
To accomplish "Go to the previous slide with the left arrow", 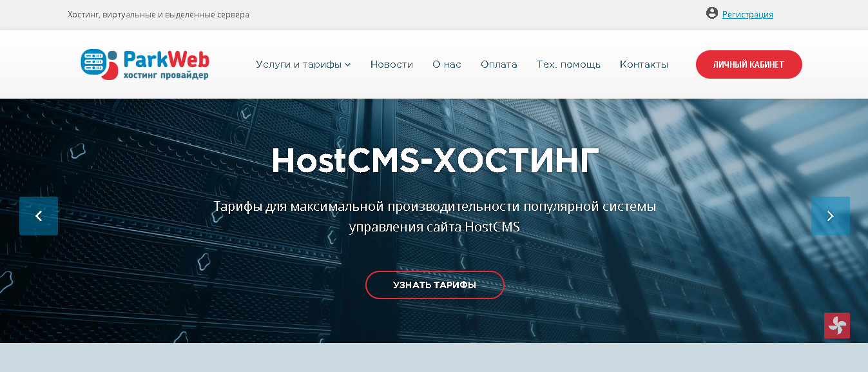I will 39,216.
